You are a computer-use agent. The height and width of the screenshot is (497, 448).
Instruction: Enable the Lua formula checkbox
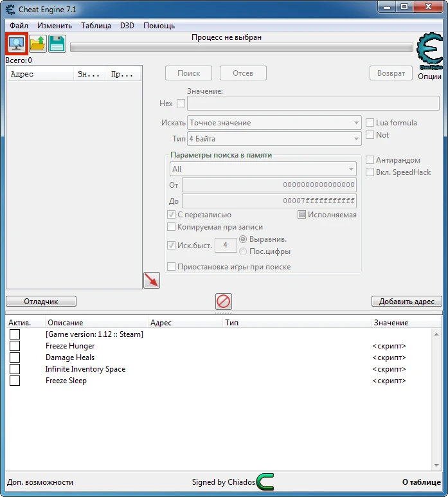[370, 123]
